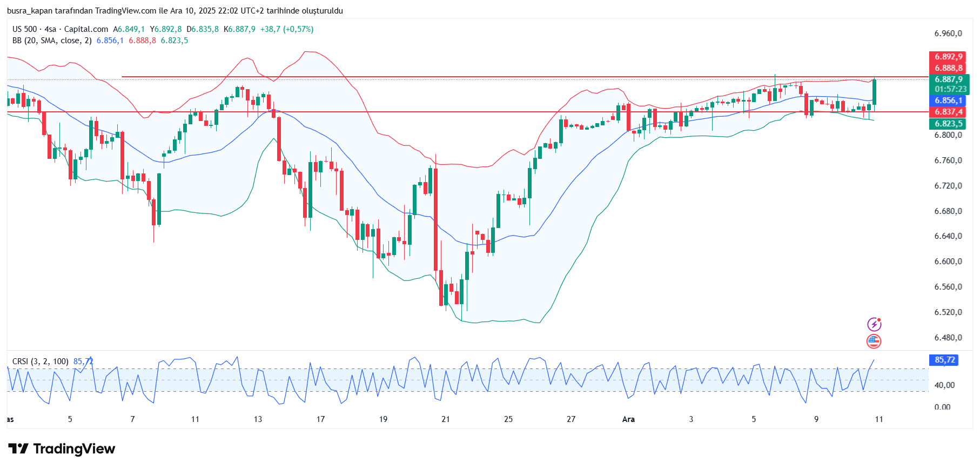Click the TradingView logo at bottom left
980x469 pixels.
point(62,449)
